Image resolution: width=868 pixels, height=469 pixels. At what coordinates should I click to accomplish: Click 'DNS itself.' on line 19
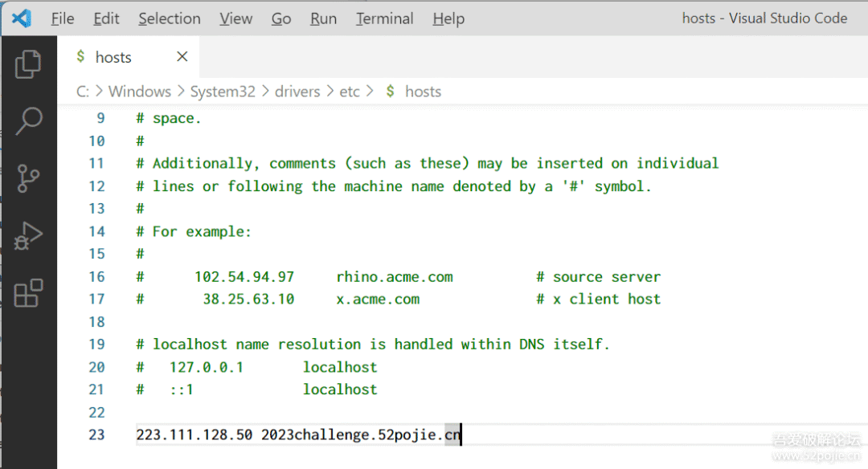pos(564,345)
